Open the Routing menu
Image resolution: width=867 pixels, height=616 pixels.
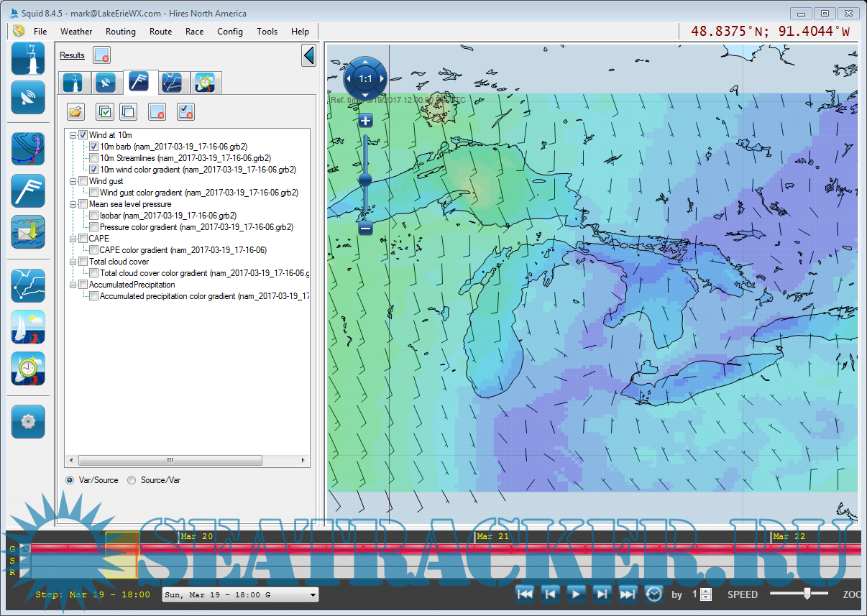pos(120,32)
